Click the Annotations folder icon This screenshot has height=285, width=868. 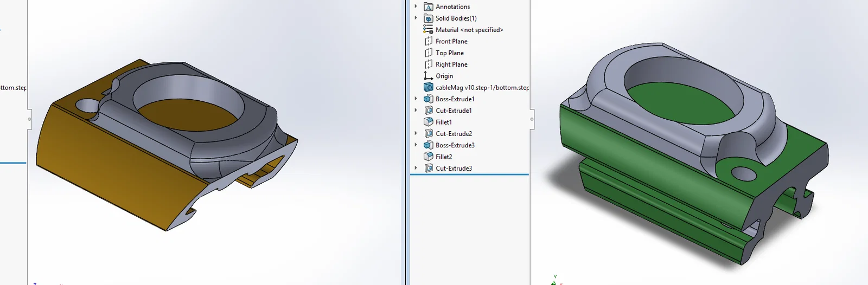[429, 7]
